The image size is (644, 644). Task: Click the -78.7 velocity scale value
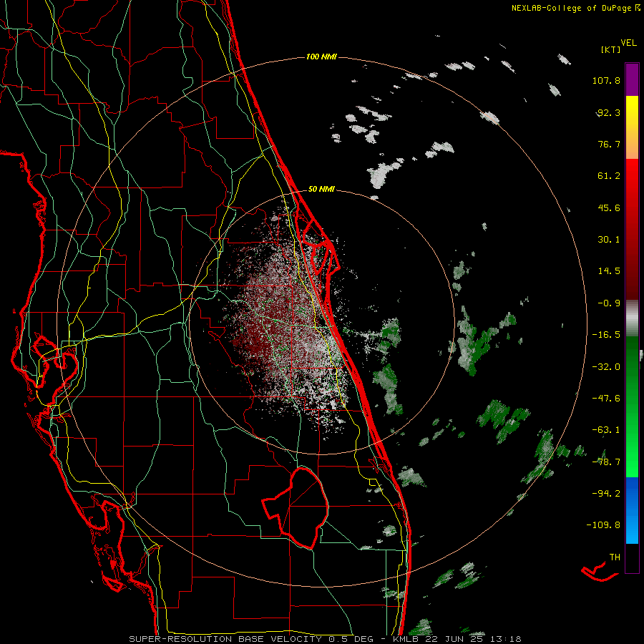click(606, 462)
